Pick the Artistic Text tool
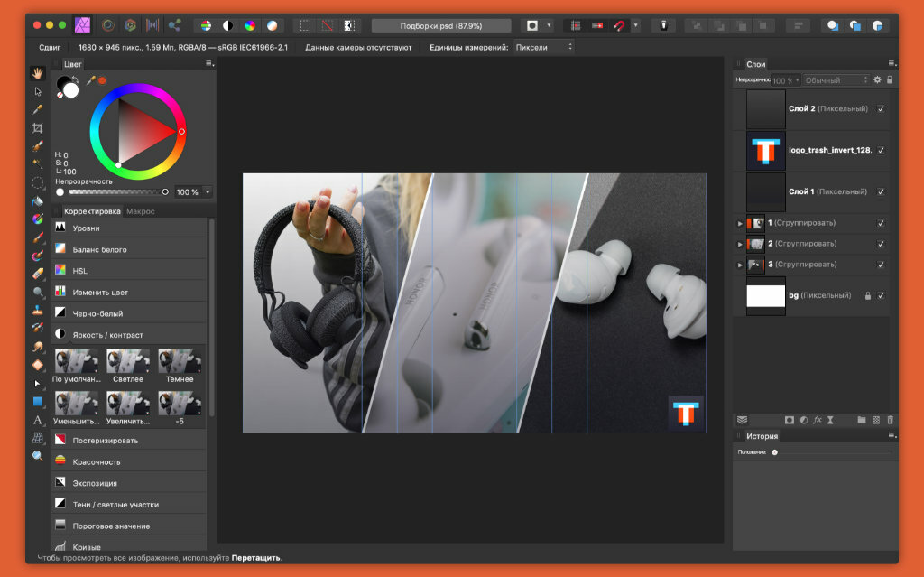This screenshot has height=577, width=924. coord(38,420)
